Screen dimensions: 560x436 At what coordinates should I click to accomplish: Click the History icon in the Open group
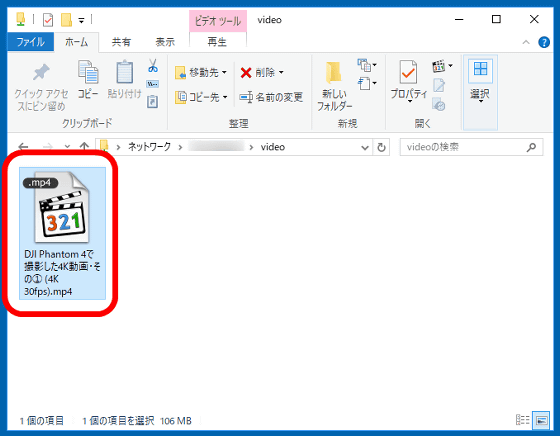439,104
